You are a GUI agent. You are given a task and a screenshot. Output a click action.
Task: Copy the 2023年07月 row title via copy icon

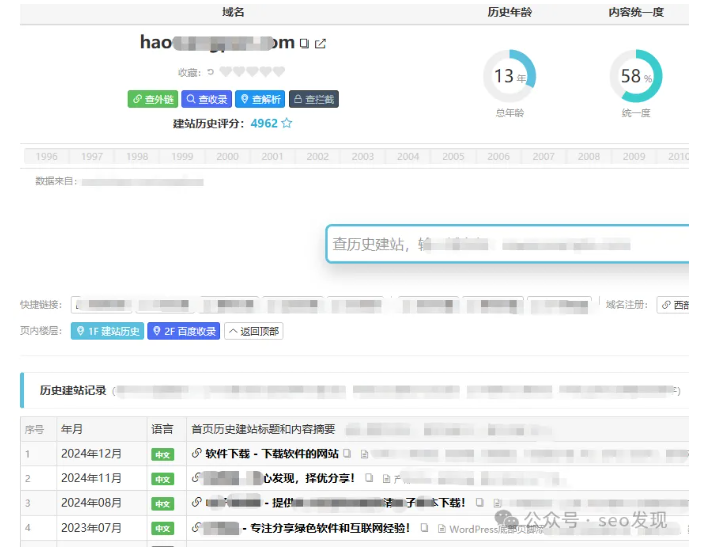click(x=425, y=527)
